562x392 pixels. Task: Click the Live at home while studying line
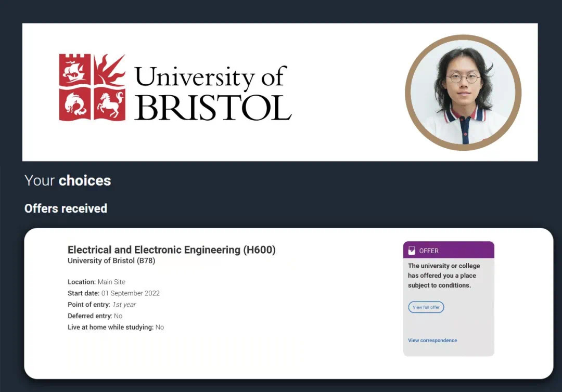(x=116, y=327)
